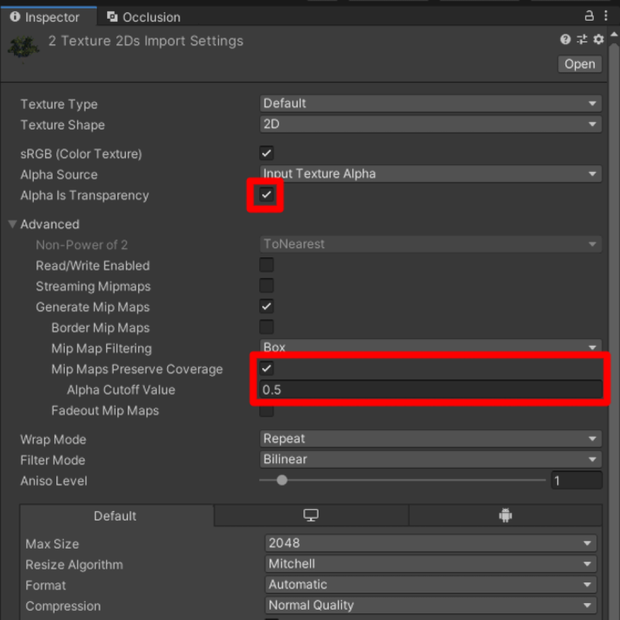Enable the Read/Write Enabled checkbox
Viewport: 620px width, 620px height.
point(266,265)
